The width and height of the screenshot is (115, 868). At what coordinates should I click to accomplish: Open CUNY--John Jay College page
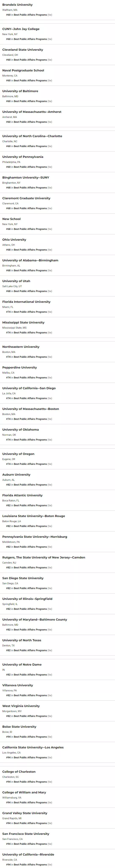[x=21, y=29]
